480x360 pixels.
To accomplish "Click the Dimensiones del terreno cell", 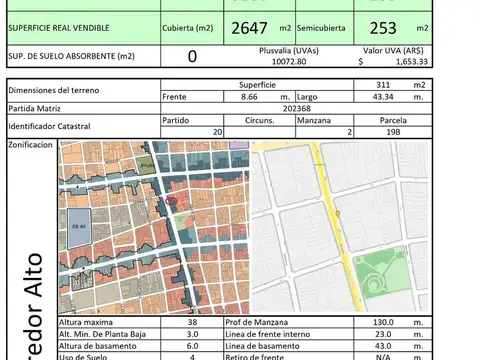I will coord(83,90).
